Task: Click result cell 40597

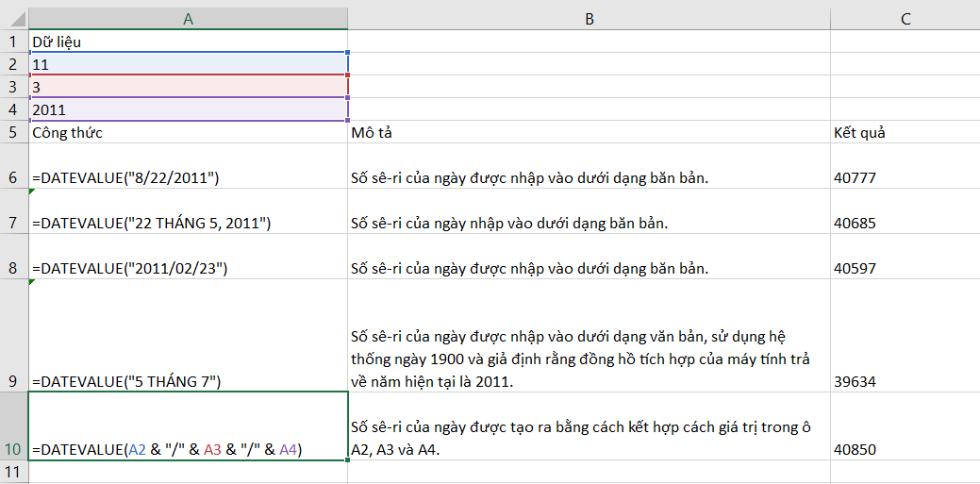Action: point(905,257)
